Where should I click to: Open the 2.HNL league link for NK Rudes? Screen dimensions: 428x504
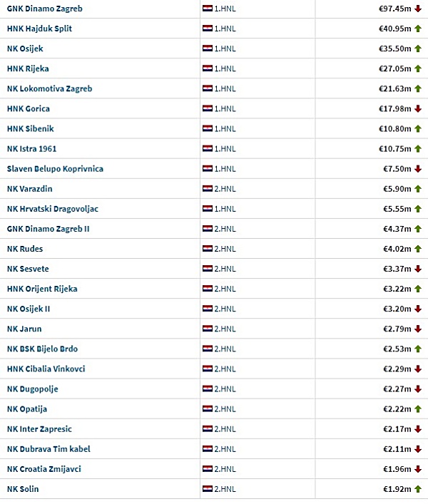point(225,249)
